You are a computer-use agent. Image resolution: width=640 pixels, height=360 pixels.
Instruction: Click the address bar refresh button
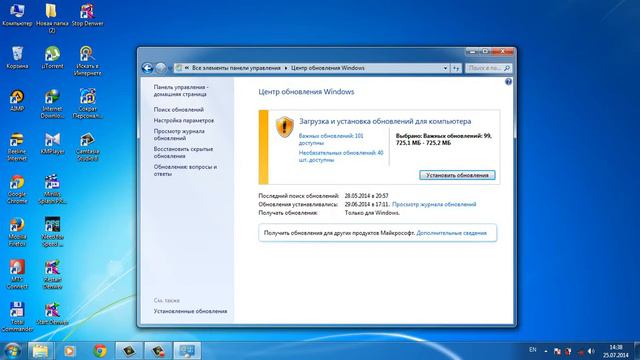(x=456, y=68)
